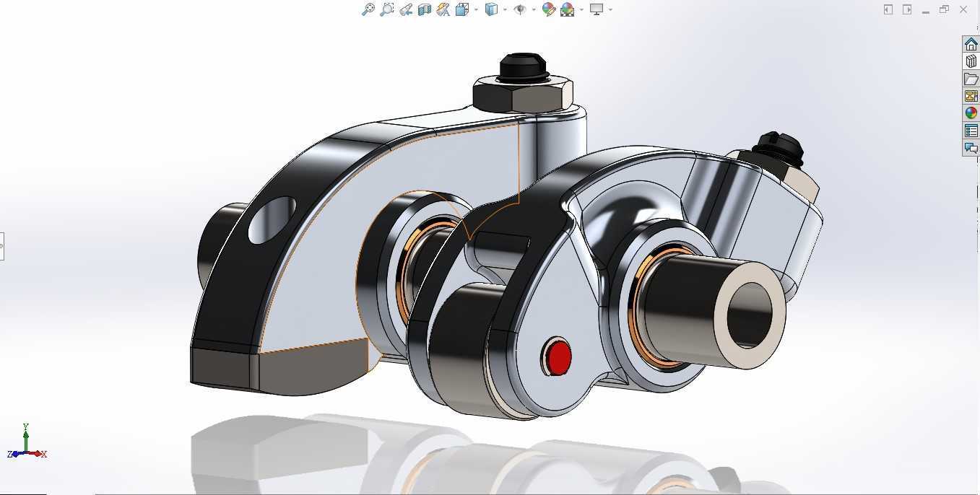This screenshot has height=495, width=980.
Task: Expand the View Orientation dropdown arrow
Action: (x=475, y=9)
